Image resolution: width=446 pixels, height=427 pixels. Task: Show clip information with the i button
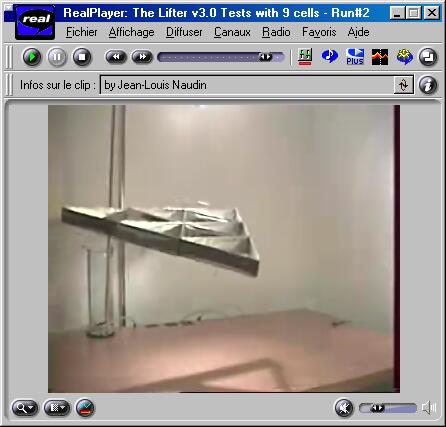tap(428, 85)
